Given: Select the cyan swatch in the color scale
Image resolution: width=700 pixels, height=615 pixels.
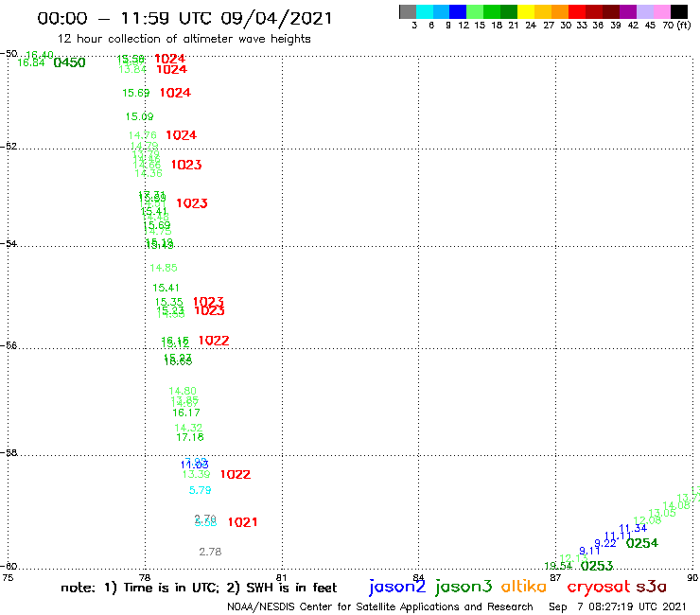Looking at the screenshot, I should tap(425, 11).
